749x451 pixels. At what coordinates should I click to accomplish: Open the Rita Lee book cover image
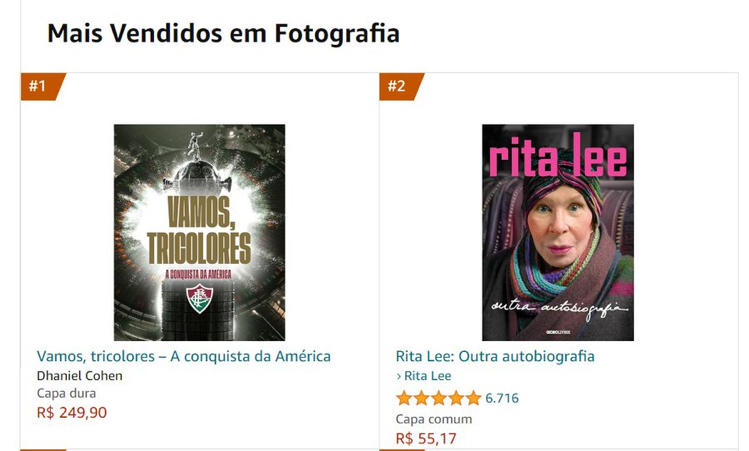[x=558, y=233]
